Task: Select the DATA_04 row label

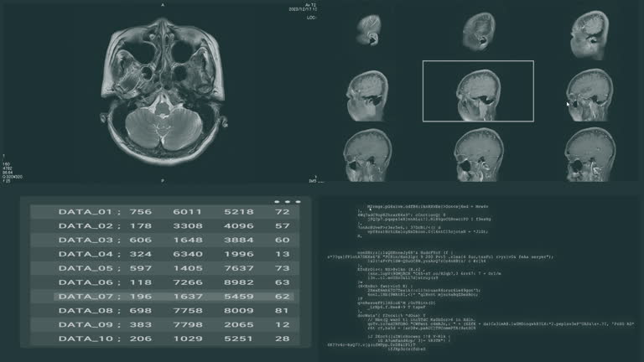Action: 85,254
